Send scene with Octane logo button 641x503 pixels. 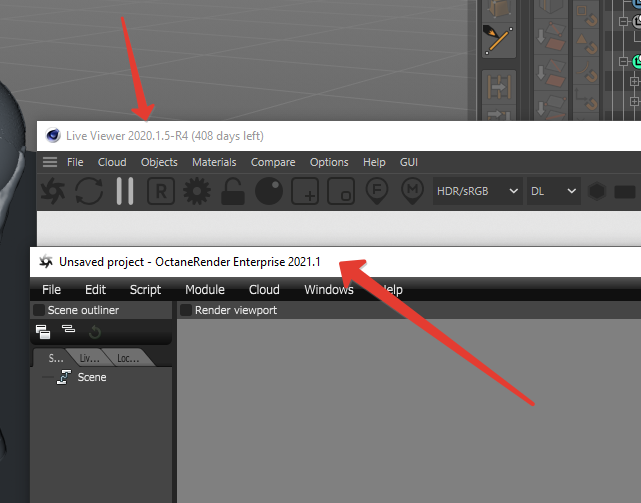pos(53,191)
